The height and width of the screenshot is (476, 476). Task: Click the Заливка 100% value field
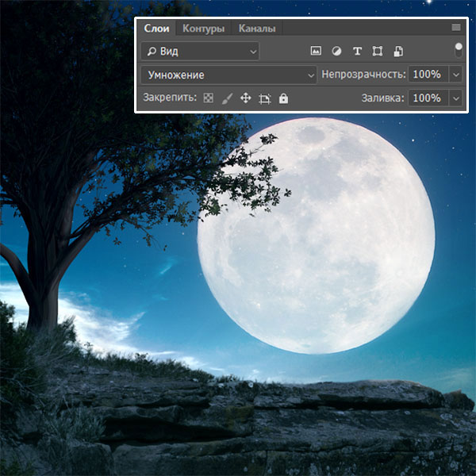click(x=428, y=98)
